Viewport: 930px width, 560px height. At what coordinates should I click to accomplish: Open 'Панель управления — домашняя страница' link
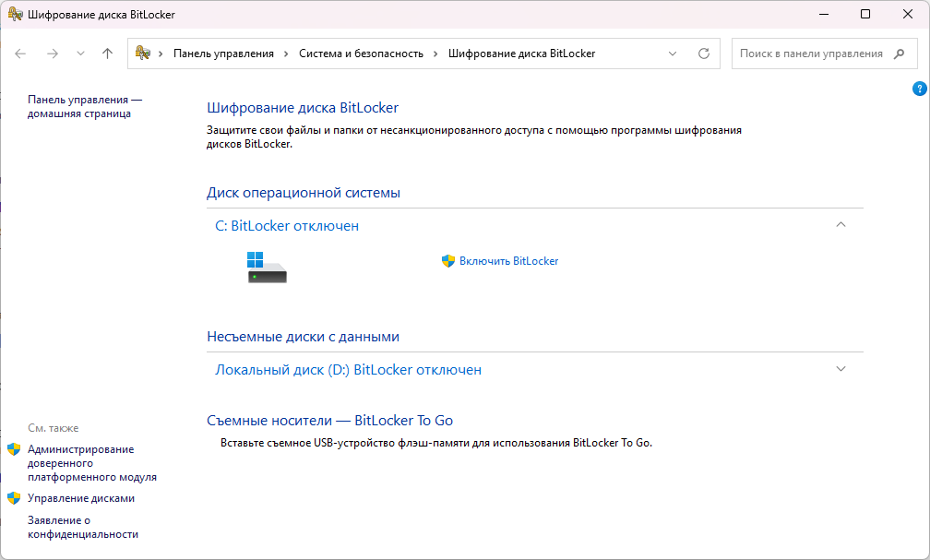(x=85, y=107)
